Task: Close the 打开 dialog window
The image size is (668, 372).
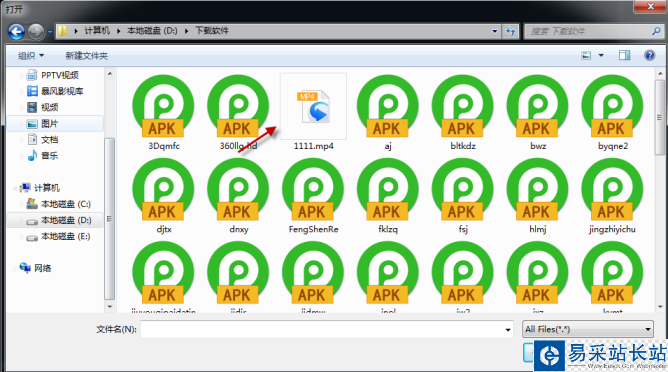Action: click(650, 6)
